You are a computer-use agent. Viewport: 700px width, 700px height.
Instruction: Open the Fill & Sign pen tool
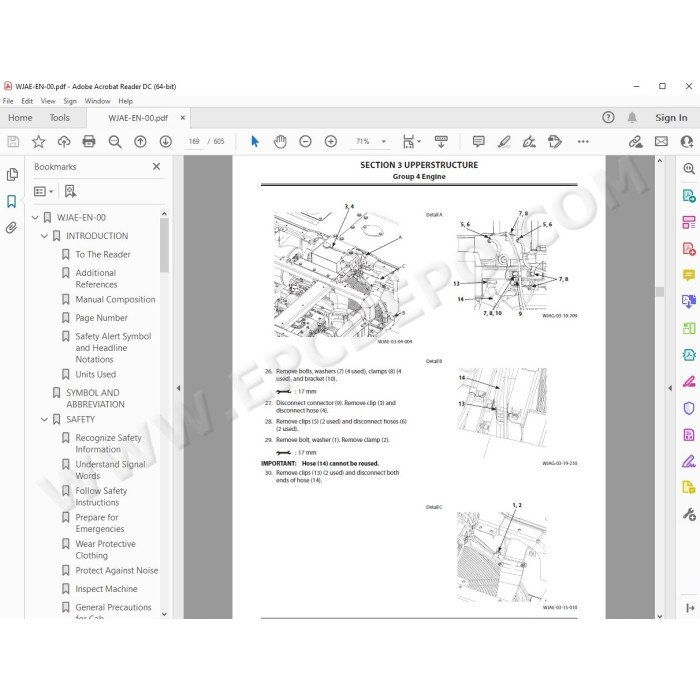688,461
